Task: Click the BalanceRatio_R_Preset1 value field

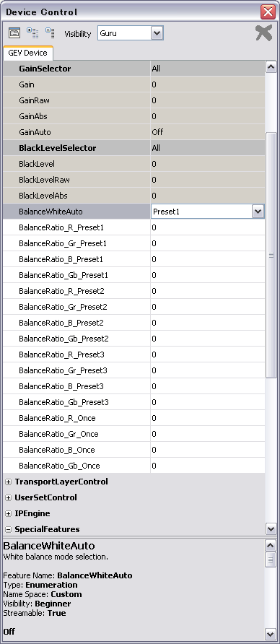Action: coord(207,227)
